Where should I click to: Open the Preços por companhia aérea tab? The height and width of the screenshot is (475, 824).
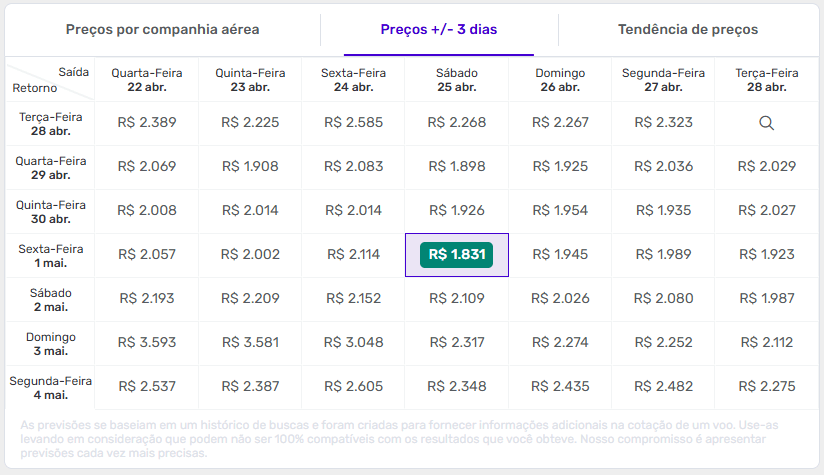(163, 29)
